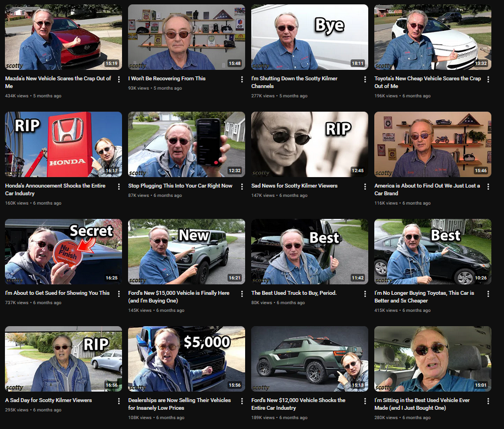Open the $5,000 blue truck thumbnail
The height and width of the screenshot is (429, 504).
click(x=186, y=359)
